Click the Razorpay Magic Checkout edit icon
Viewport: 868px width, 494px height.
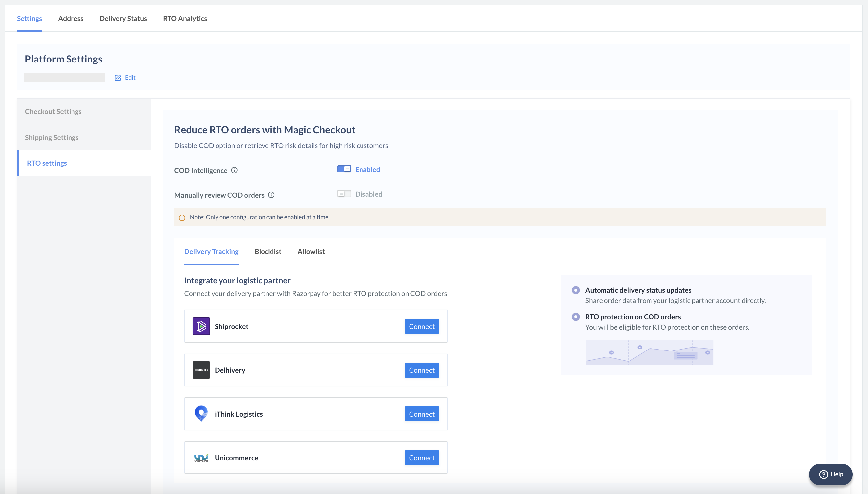point(118,77)
